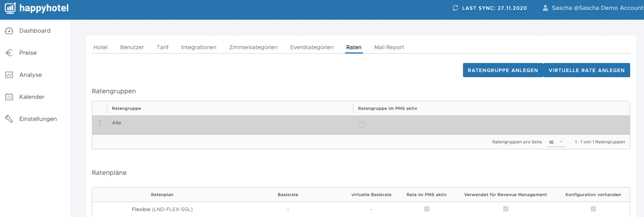The image size is (644, 217).
Task: Click the Einstellungen wrench icon
Action: (9, 119)
